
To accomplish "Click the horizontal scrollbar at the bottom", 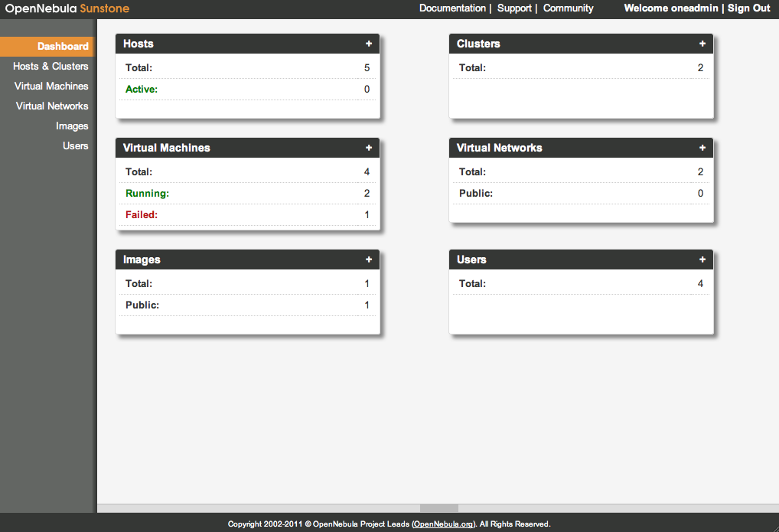I will tap(438, 508).
